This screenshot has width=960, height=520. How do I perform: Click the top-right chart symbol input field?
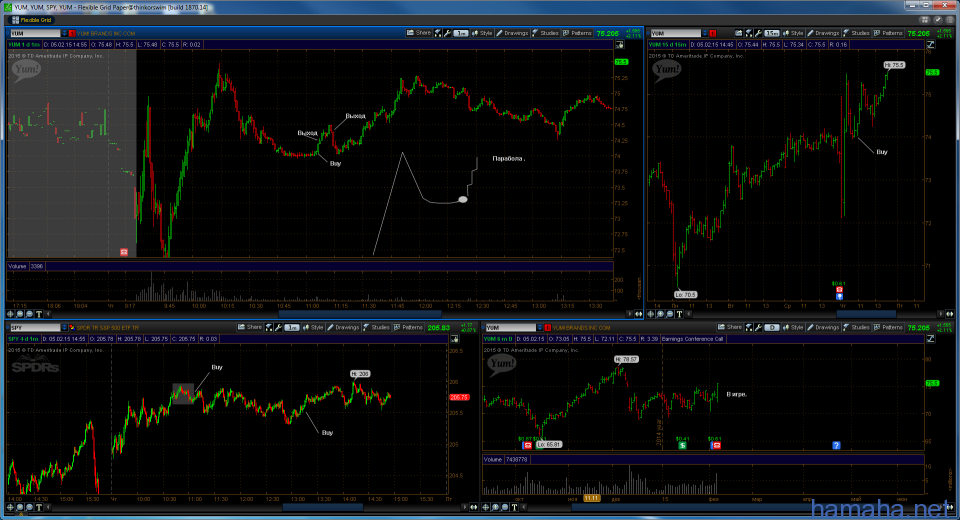click(x=676, y=33)
